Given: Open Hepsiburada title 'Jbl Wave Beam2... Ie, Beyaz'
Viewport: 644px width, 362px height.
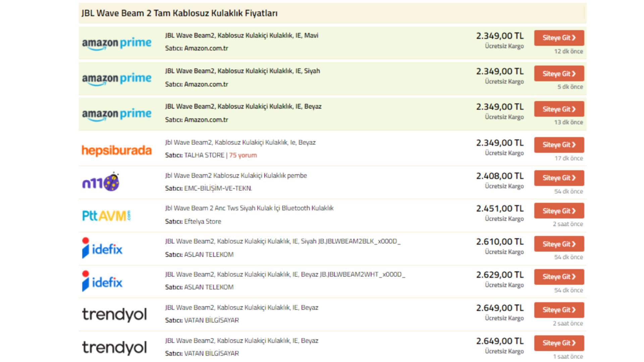Looking at the screenshot, I should click(x=240, y=142).
